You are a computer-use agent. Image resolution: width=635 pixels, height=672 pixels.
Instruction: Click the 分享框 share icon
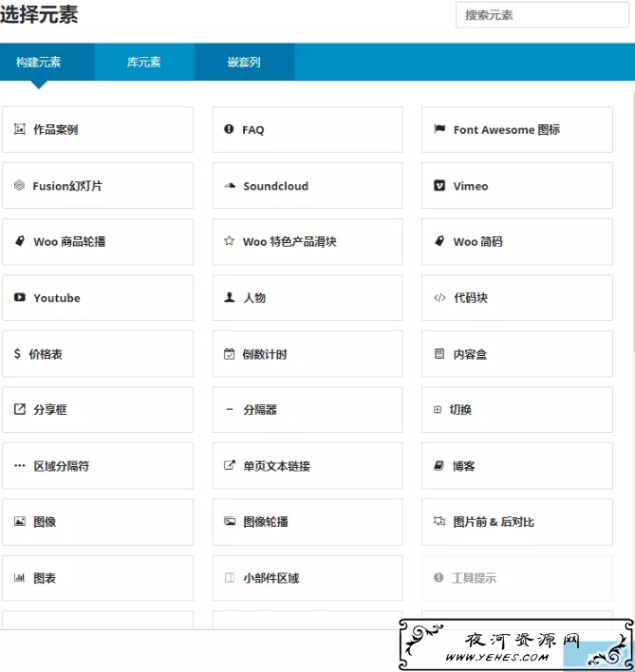coord(20,409)
